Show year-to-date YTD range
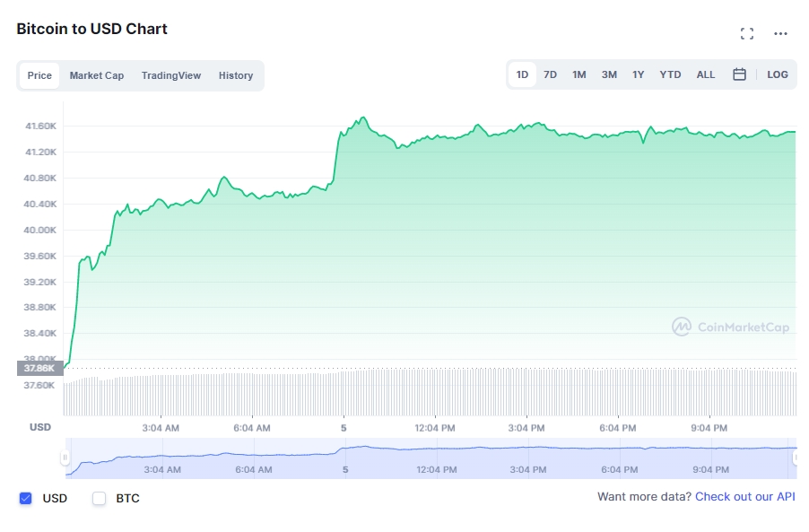The image size is (809, 532). (670, 74)
